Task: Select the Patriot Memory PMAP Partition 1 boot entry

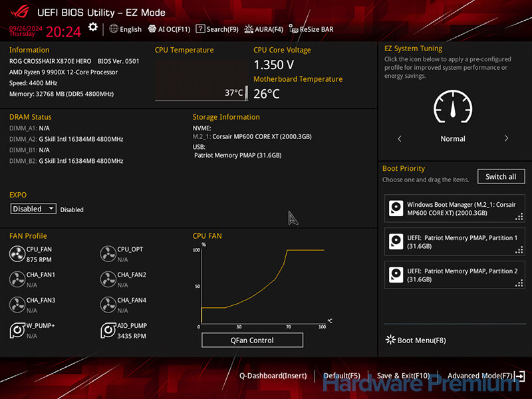Action: coord(455,242)
